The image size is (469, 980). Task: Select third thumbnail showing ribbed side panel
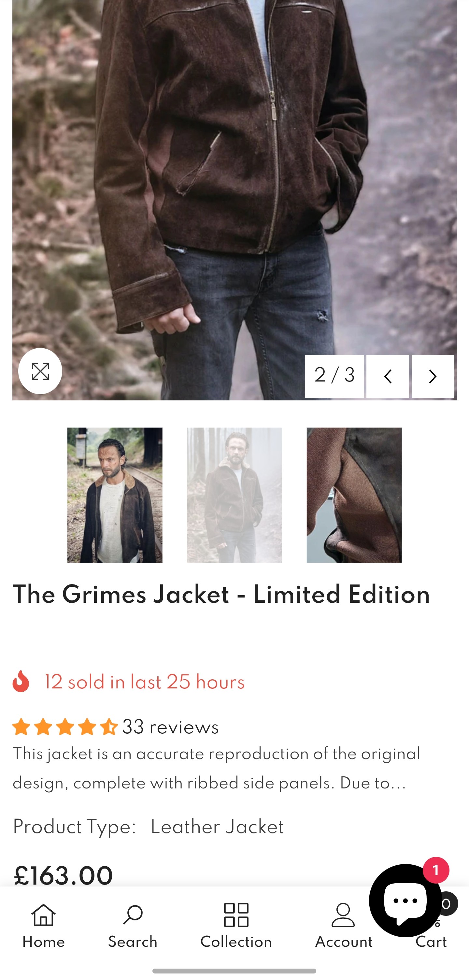point(354,495)
